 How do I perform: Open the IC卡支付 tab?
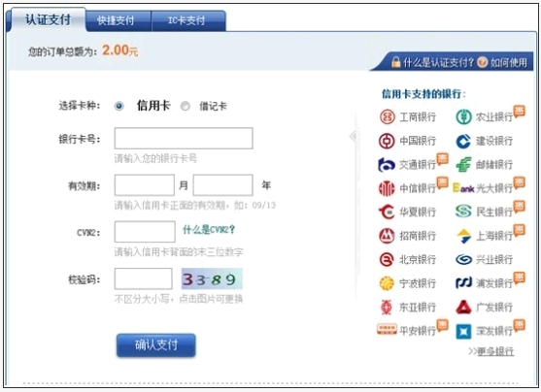tap(186, 20)
